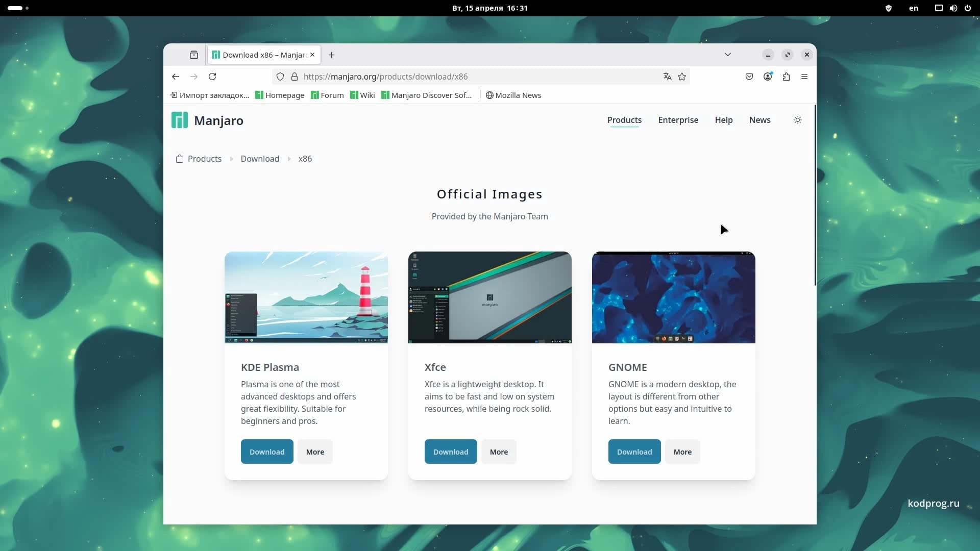Viewport: 980px width, 551px height.
Task: Click the Products breadcrumb link
Action: coord(204,159)
